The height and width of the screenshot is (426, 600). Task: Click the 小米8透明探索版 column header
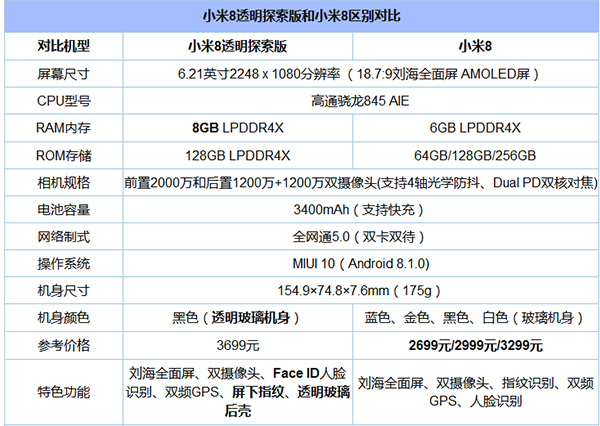237,46
